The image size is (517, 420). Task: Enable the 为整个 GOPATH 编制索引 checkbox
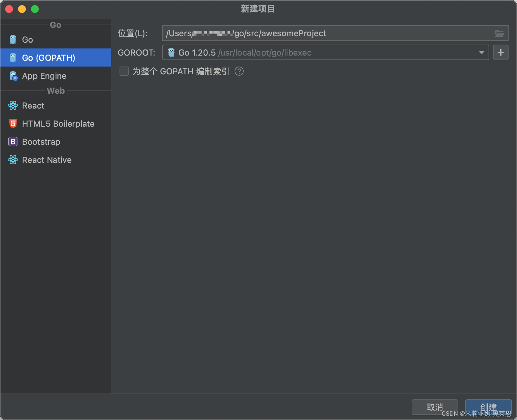[124, 71]
